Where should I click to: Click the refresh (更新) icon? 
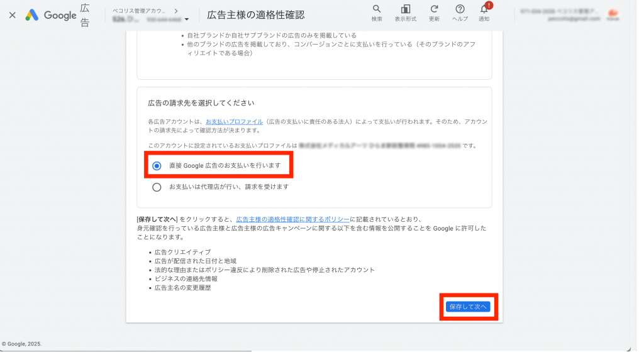[x=434, y=9]
